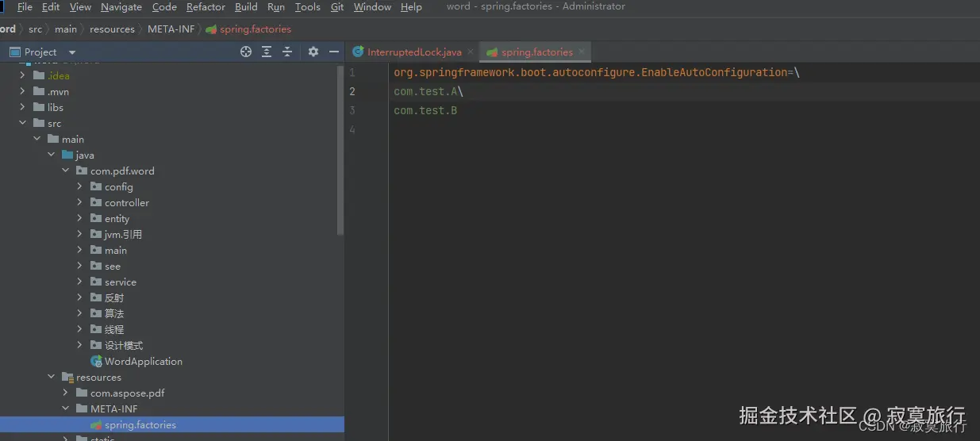
Task: Select the libs folder icon
Action: 39,107
